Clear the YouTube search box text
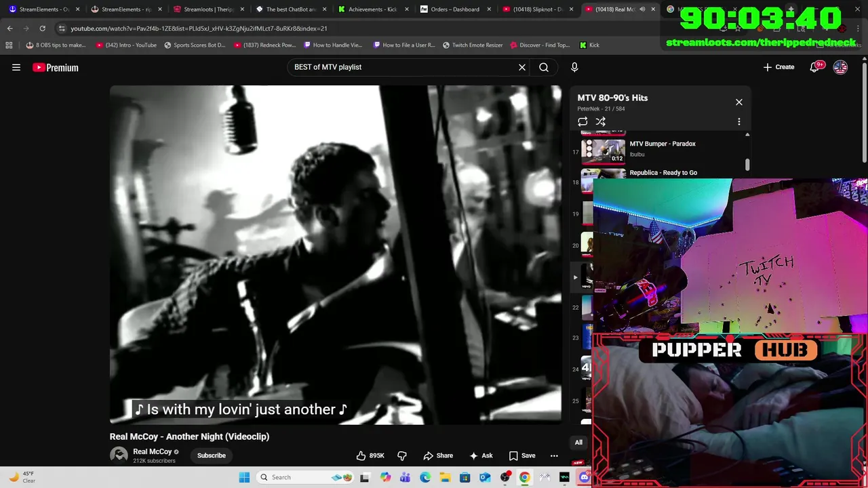The image size is (868, 488). [x=522, y=67]
